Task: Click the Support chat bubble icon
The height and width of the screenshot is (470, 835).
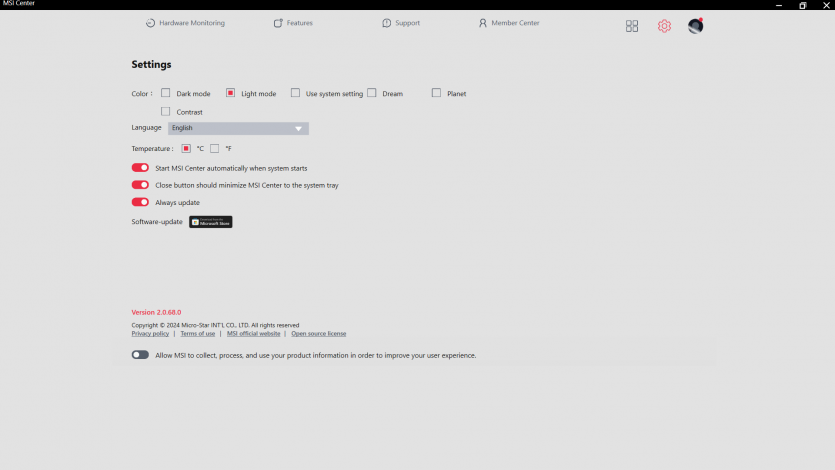Action: [x=387, y=23]
